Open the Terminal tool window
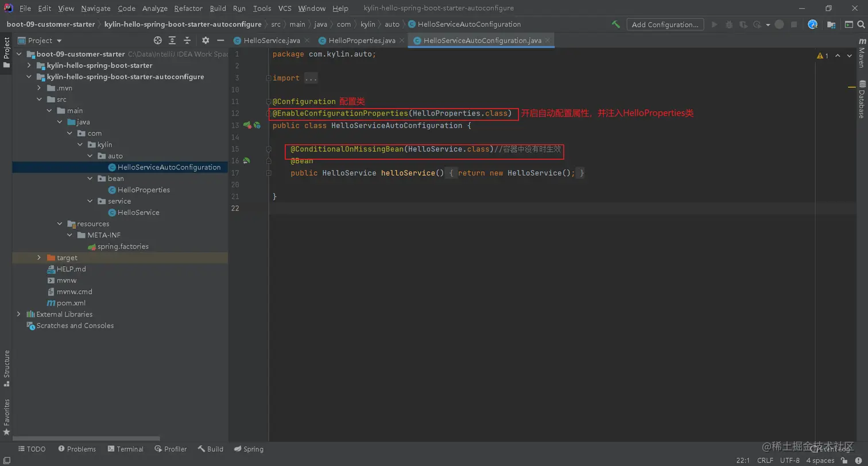The image size is (868, 466). [125, 449]
